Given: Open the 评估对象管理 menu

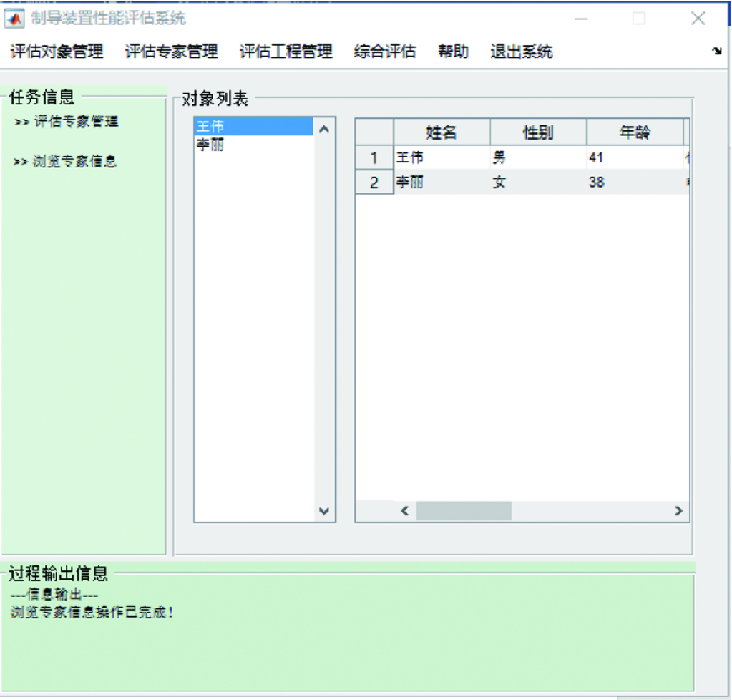Looking at the screenshot, I should (x=57, y=52).
